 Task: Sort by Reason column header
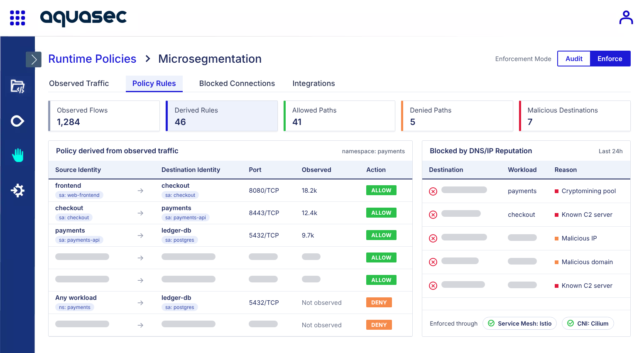click(x=566, y=170)
